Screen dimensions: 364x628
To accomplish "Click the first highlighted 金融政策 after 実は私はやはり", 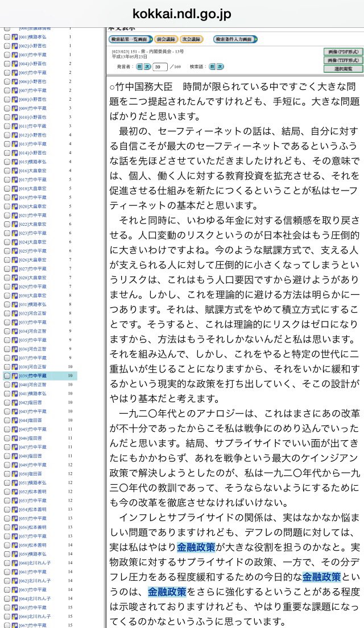I will click(196, 547).
